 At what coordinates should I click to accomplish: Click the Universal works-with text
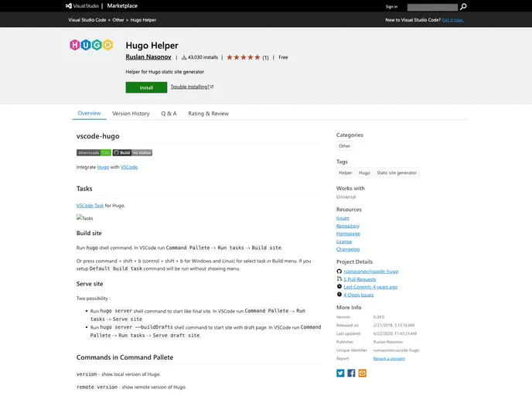click(x=346, y=196)
